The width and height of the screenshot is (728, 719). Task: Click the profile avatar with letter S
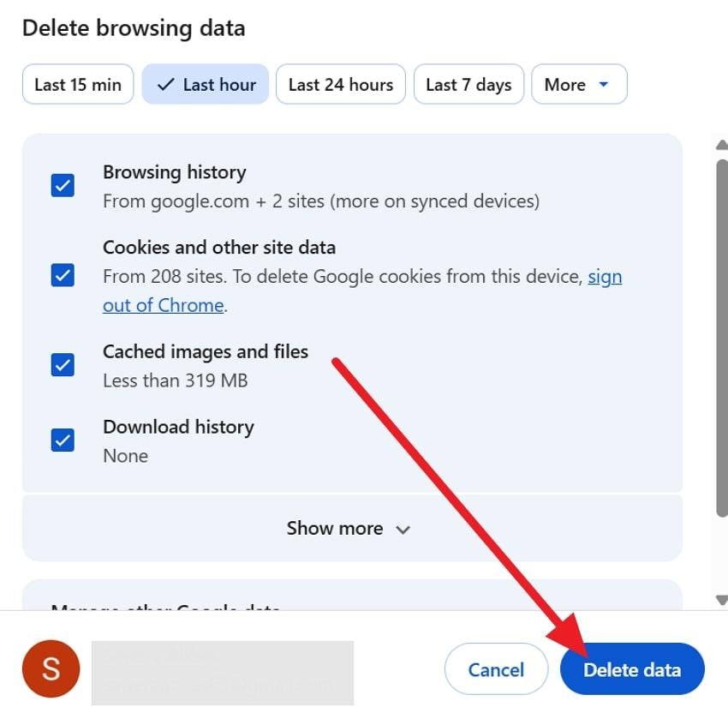tap(50, 668)
